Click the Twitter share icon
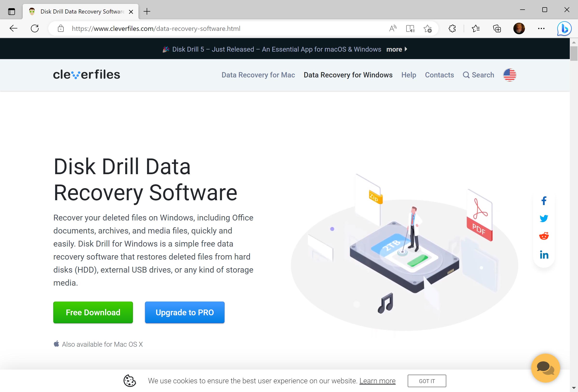 click(544, 218)
